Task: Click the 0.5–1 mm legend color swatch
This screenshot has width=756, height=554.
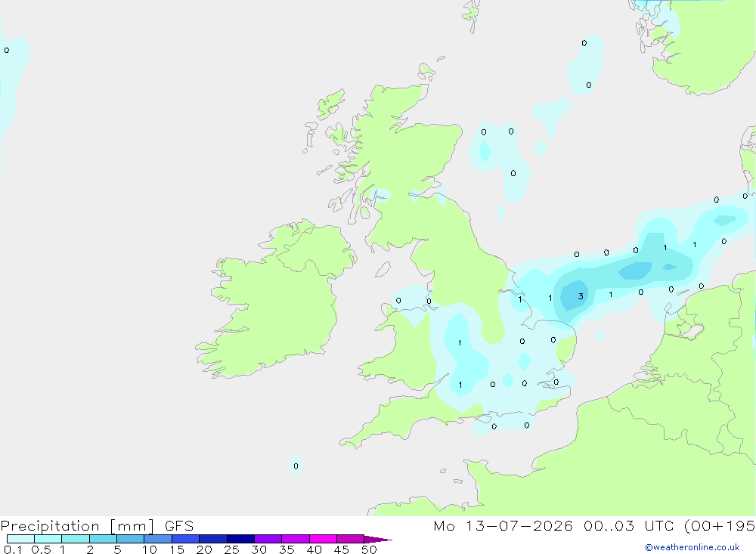Action: click(x=48, y=539)
